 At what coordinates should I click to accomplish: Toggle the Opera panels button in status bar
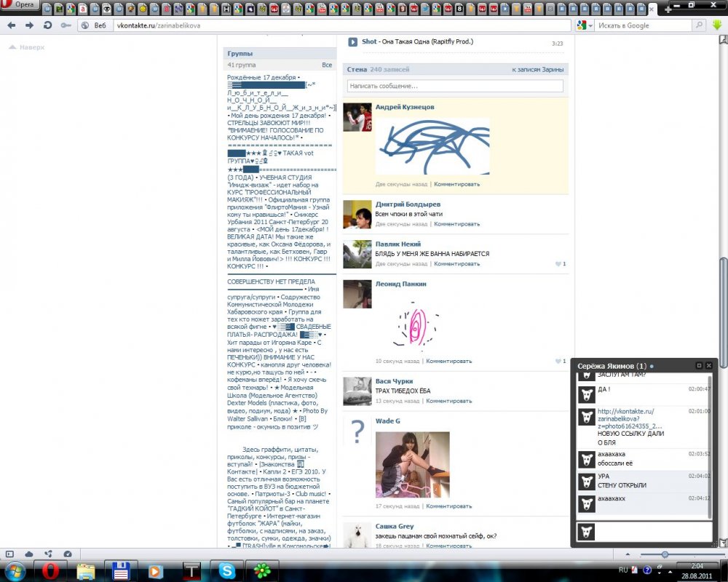tap(9, 554)
